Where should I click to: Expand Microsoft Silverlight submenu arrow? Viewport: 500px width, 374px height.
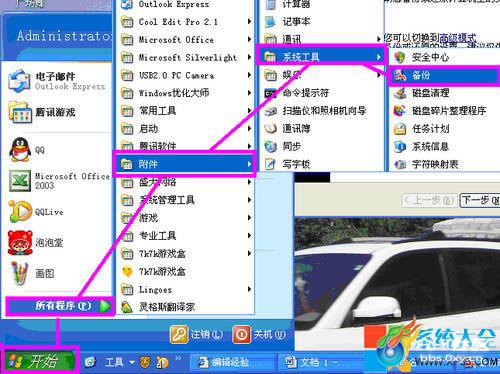249,57
